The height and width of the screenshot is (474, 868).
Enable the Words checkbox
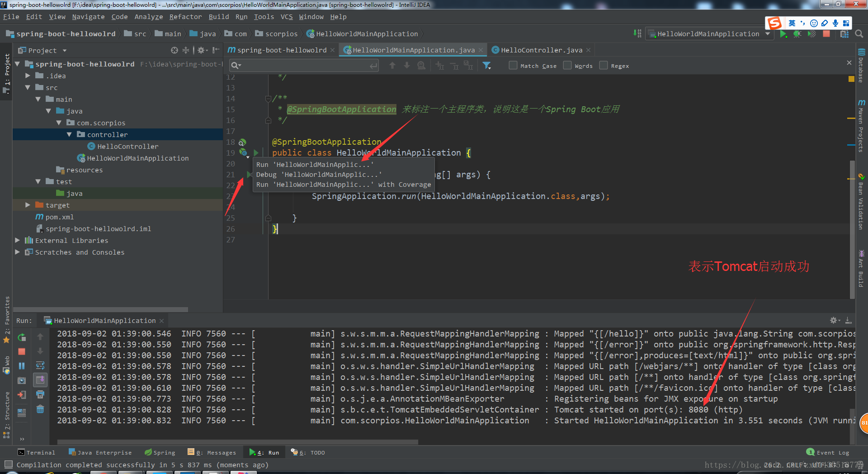click(x=567, y=66)
